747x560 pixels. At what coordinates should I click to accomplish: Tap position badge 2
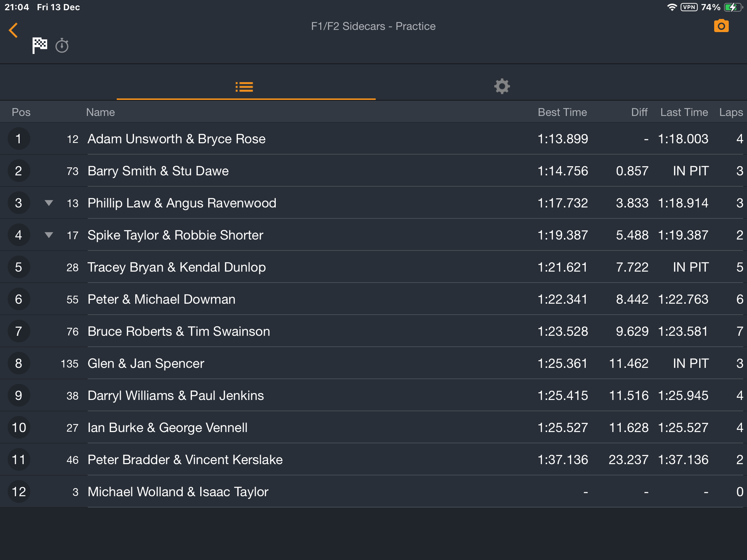pos(19,171)
